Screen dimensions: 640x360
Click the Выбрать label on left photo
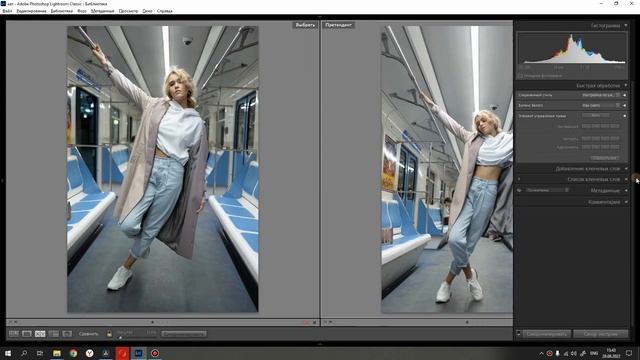pyautogui.click(x=305, y=25)
